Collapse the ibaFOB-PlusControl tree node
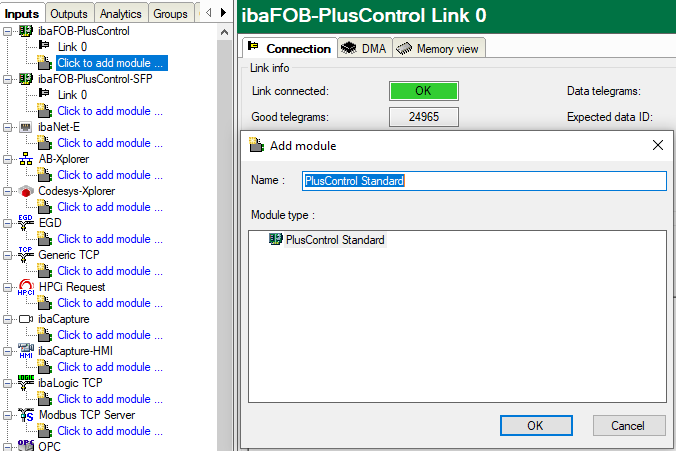Screen dimensions: 676x451 [x=7, y=31]
